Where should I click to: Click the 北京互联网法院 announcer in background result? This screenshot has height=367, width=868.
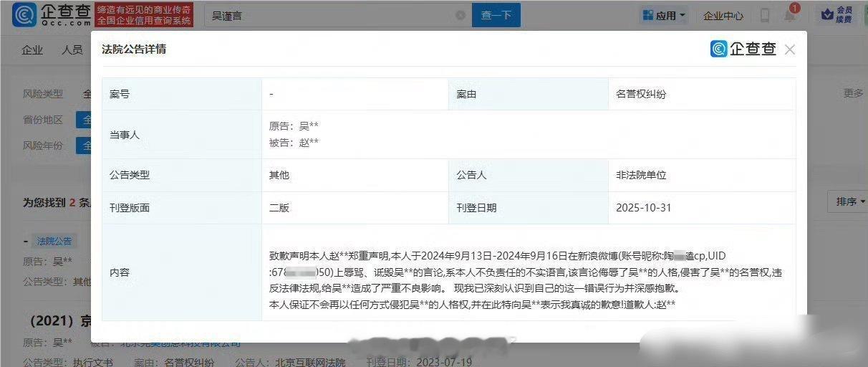pyautogui.click(x=310, y=363)
